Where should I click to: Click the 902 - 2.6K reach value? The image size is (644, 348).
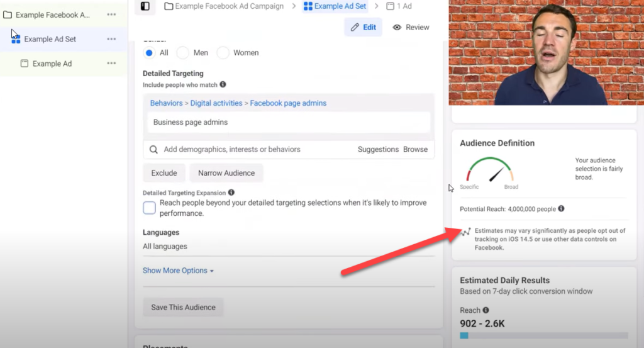point(482,323)
